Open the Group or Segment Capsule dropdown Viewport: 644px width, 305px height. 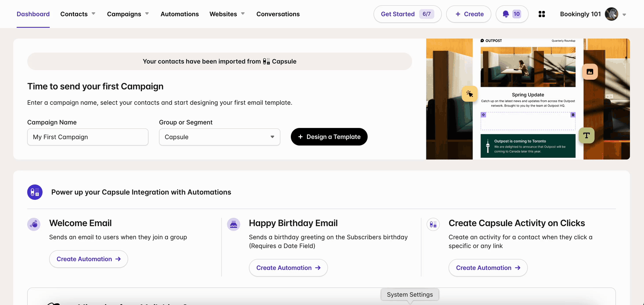tap(220, 137)
